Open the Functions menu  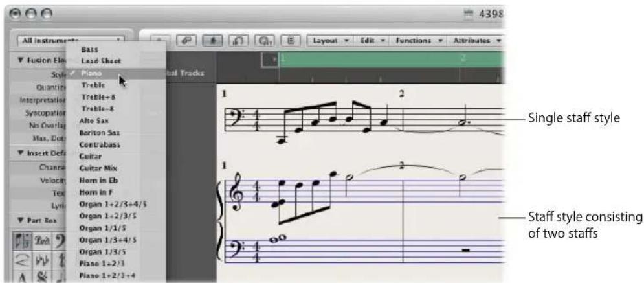click(420, 41)
